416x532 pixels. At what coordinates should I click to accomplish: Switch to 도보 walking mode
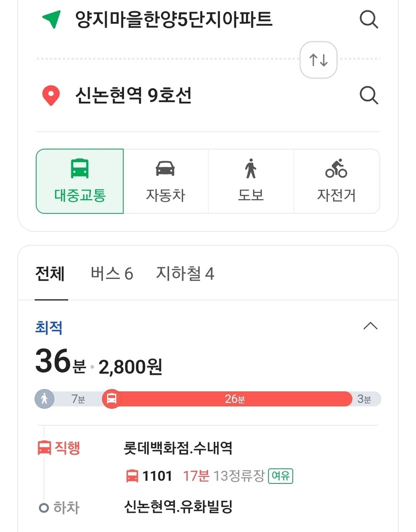tap(251, 181)
